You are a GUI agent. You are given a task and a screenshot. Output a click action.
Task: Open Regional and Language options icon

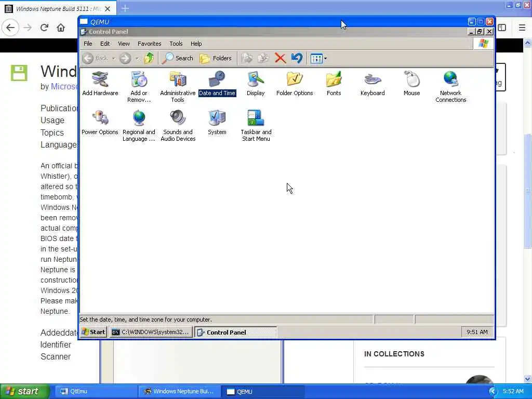(139, 126)
